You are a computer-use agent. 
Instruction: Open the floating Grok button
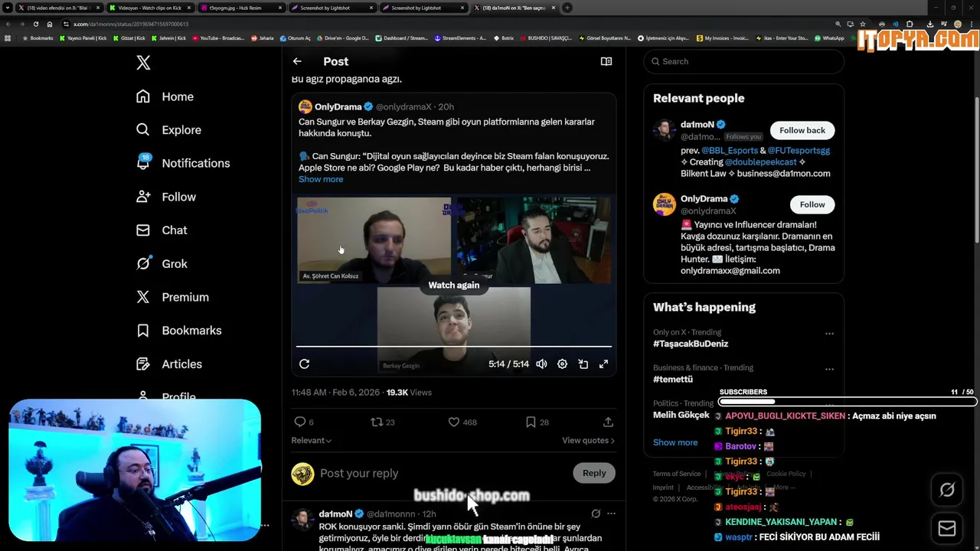pos(947,490)
